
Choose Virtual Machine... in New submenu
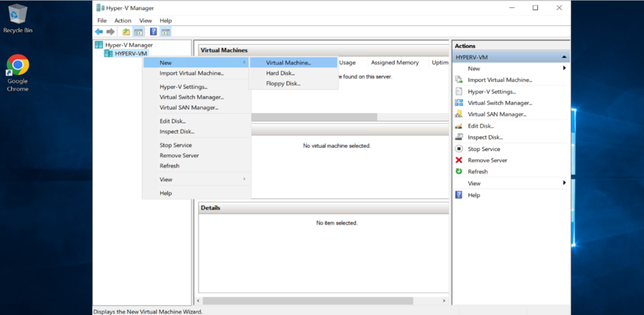(294, 63)
